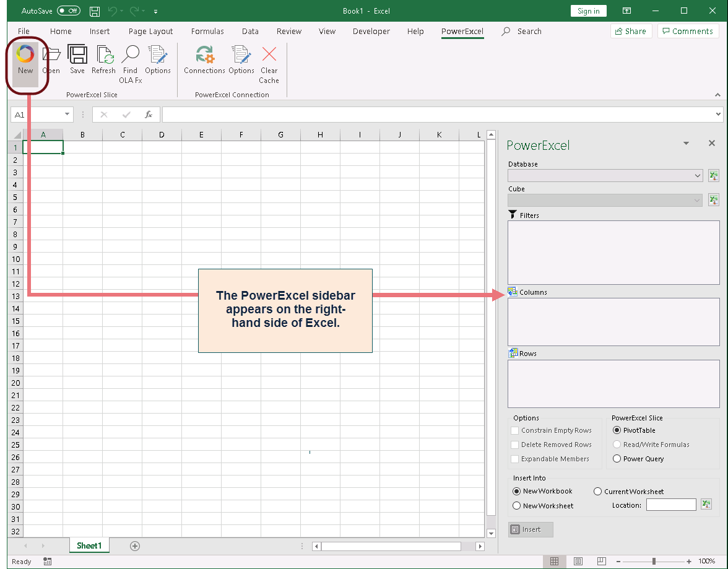Image resolution: width=728 pixels, height=569 pixels.
Task: Add a new sheet with plus icon
Action: pyautogui.click(x=135, y=545)
